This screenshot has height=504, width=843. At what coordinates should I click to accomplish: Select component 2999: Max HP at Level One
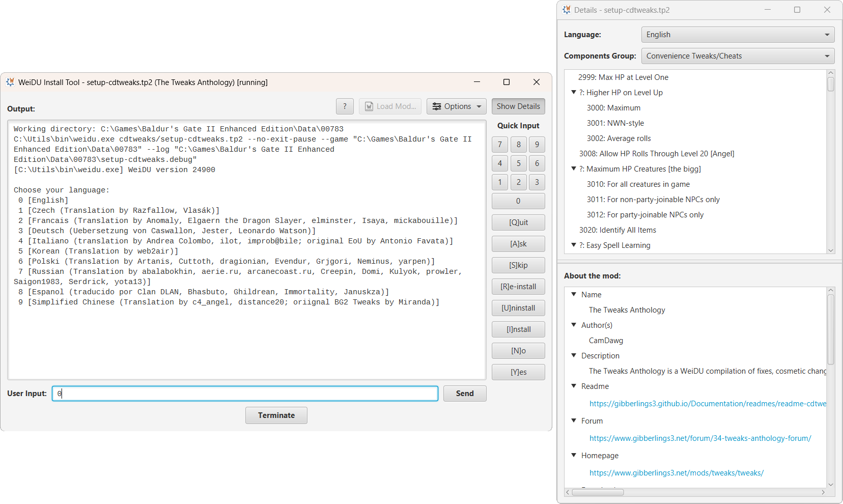(x=623, y=77)
